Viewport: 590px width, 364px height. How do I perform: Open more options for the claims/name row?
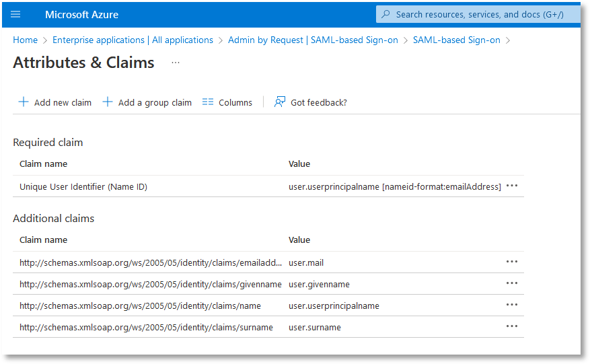tap(512, 305)
